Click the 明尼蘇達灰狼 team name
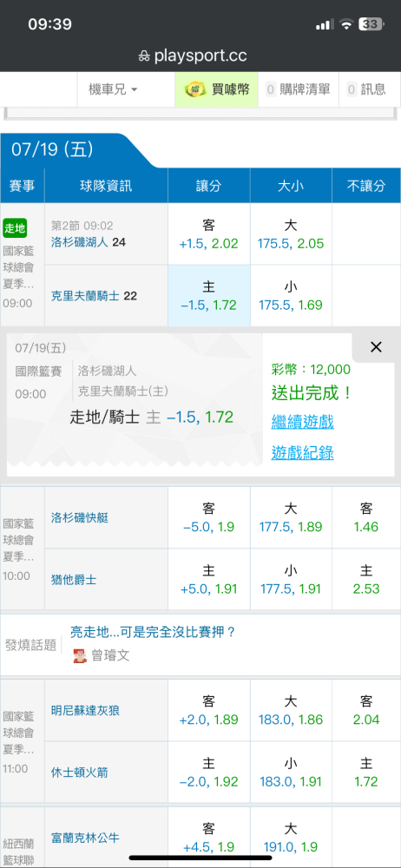 tap(85, 710)
